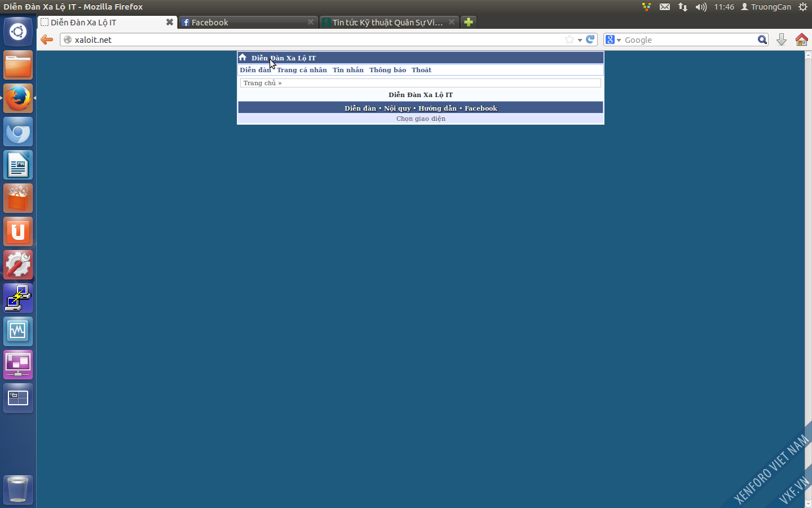Open Workspace Switcher in launcher
812x508 pixels.
(18, 398)
